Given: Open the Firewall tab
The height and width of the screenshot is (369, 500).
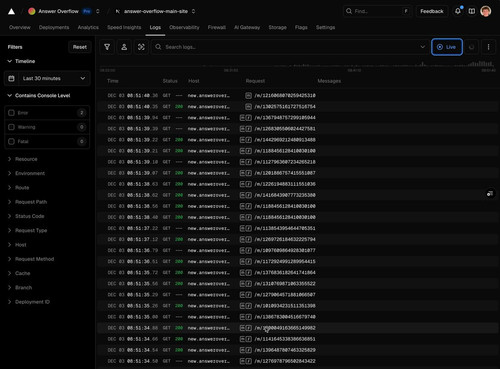Looking at the screenshot, I should (217, 27).
